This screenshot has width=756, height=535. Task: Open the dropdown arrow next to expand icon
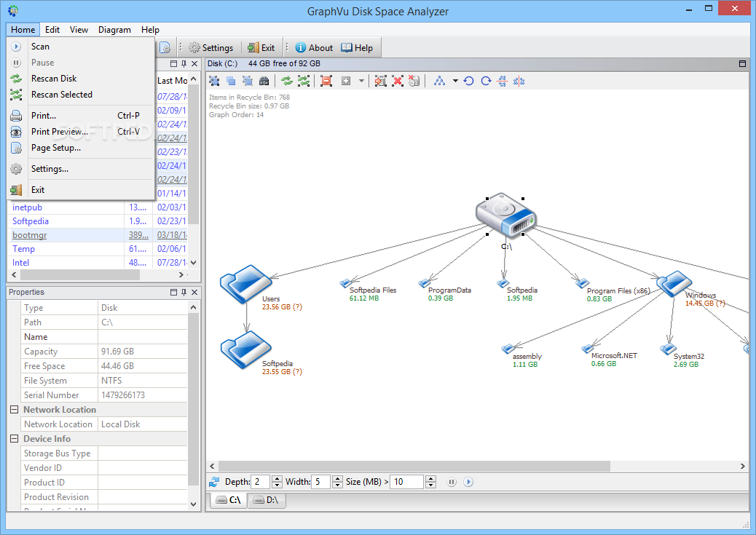[x=361, y=81]
